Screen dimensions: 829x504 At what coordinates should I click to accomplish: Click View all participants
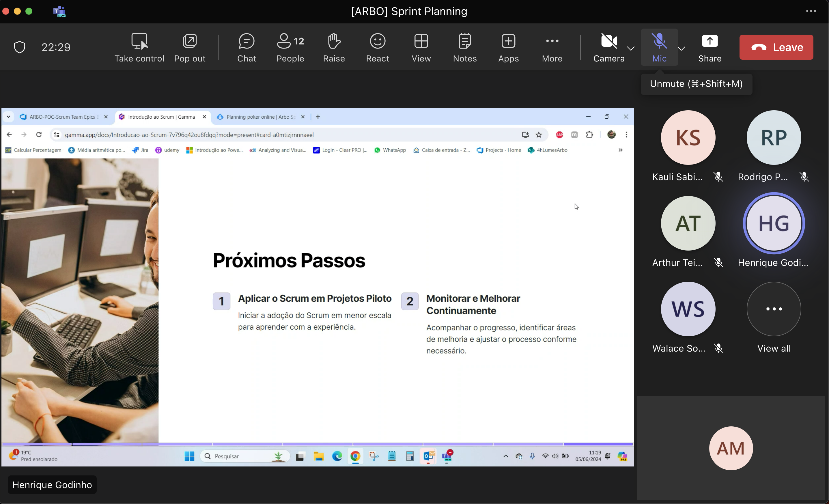click(x=774, y=309)
